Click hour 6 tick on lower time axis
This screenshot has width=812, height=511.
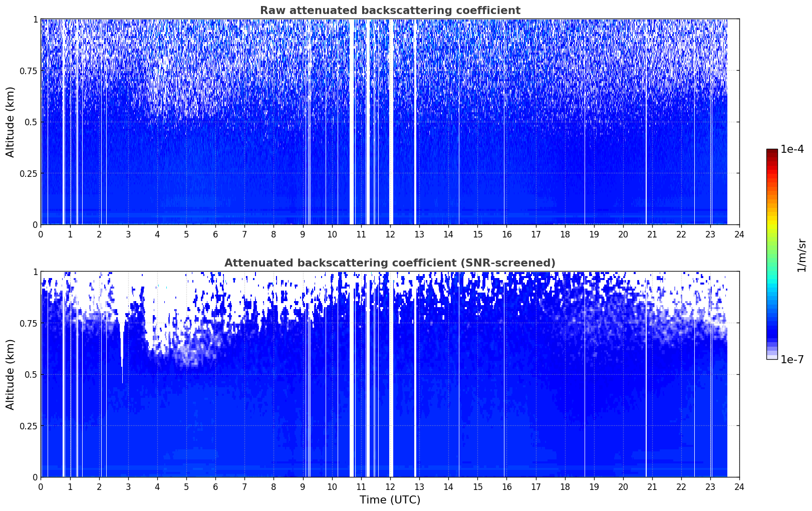[215, 486]
